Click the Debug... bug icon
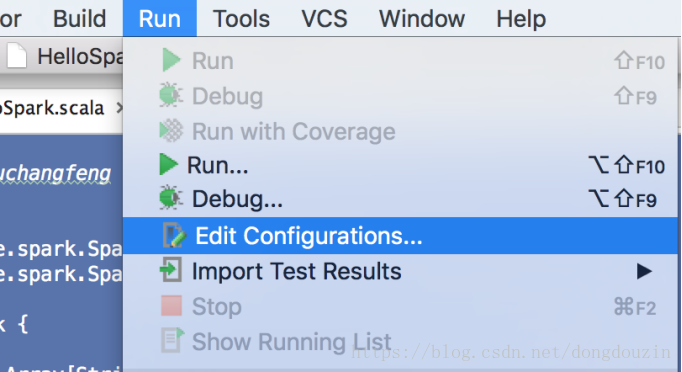Screen dimensions: 682x372 [x=170, y=198]
